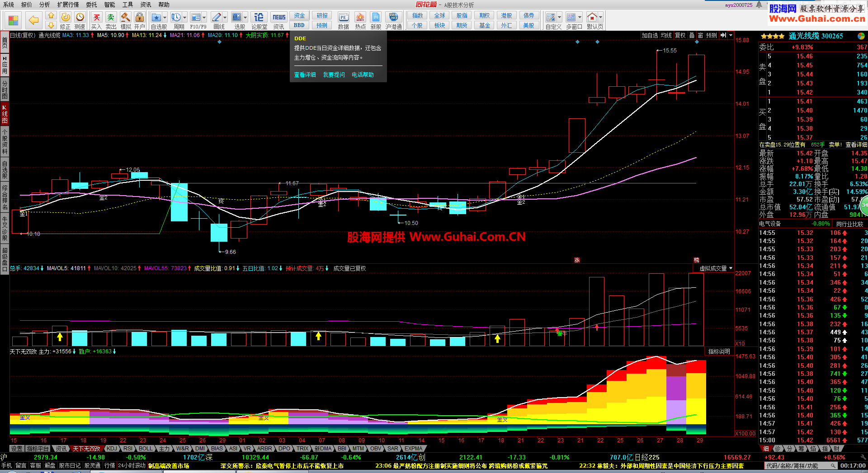Click the BBD button

[x=299, y=25]
